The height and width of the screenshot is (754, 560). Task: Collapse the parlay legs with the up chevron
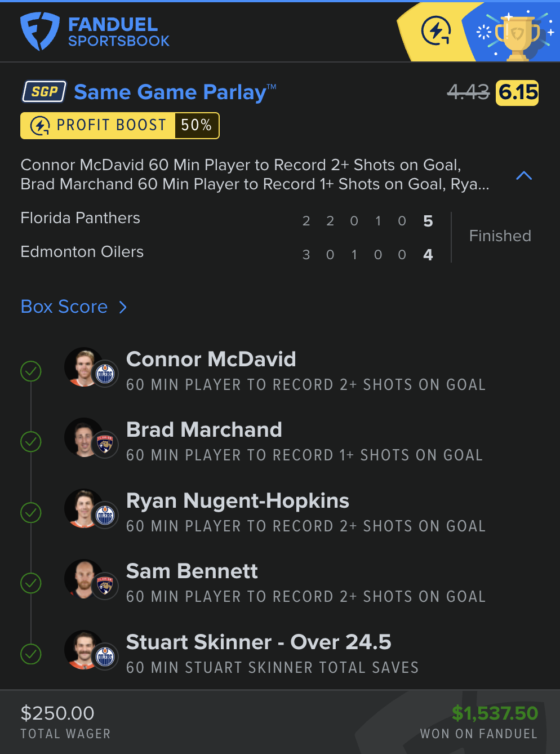(x=524, y=175)
